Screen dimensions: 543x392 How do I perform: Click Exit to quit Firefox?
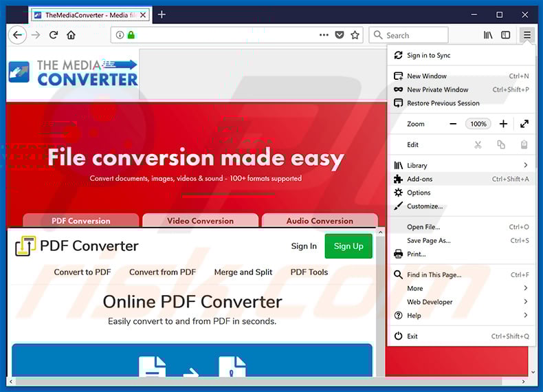point(463,336)
